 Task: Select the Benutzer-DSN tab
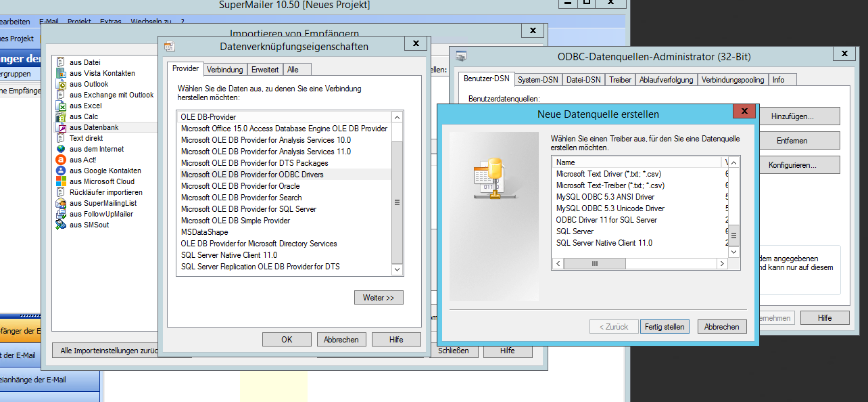coord(486,79)
